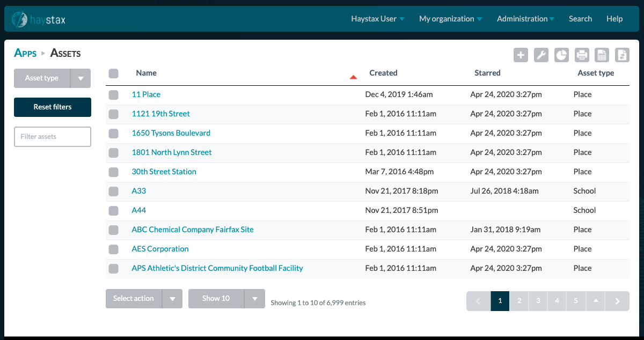644x340 pixels.
Task: Sort by the Name column header
Action: 147,73
